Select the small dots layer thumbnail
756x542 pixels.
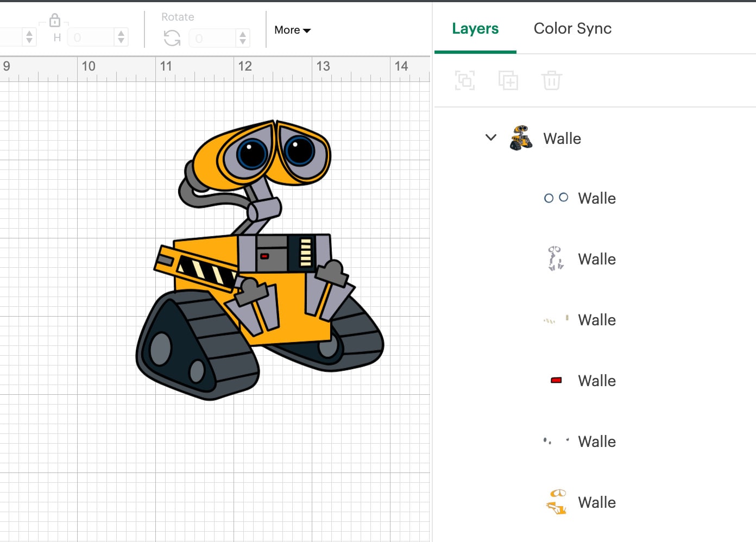[555, 441]
